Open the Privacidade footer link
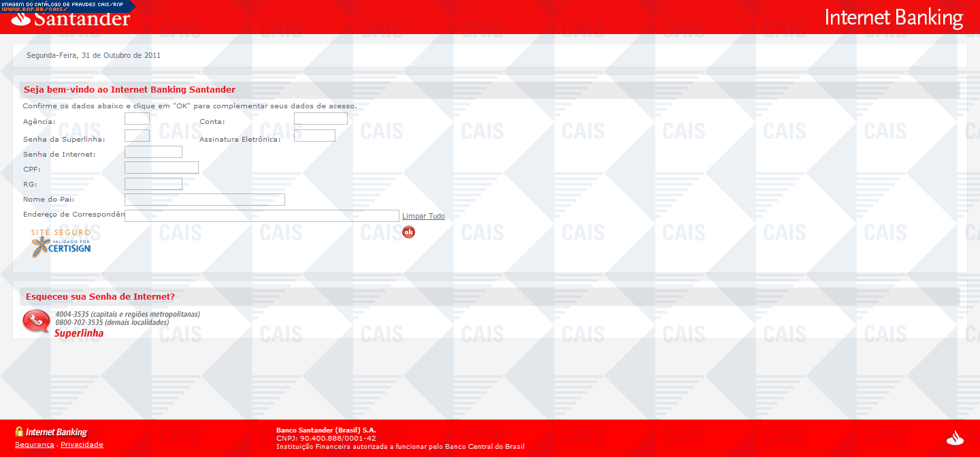 pyautogui.click(x=82, y=445)
